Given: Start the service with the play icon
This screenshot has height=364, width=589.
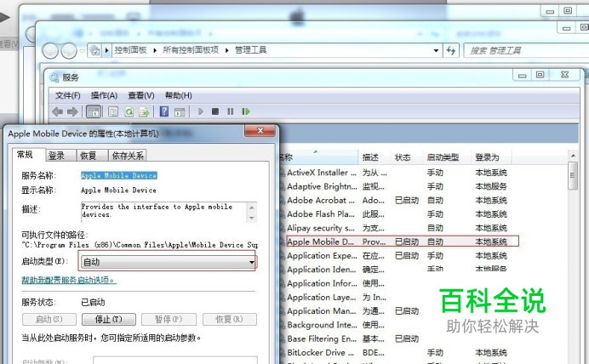Looking at the screenshot, I should pyautogui.click(x=200, y=111).
